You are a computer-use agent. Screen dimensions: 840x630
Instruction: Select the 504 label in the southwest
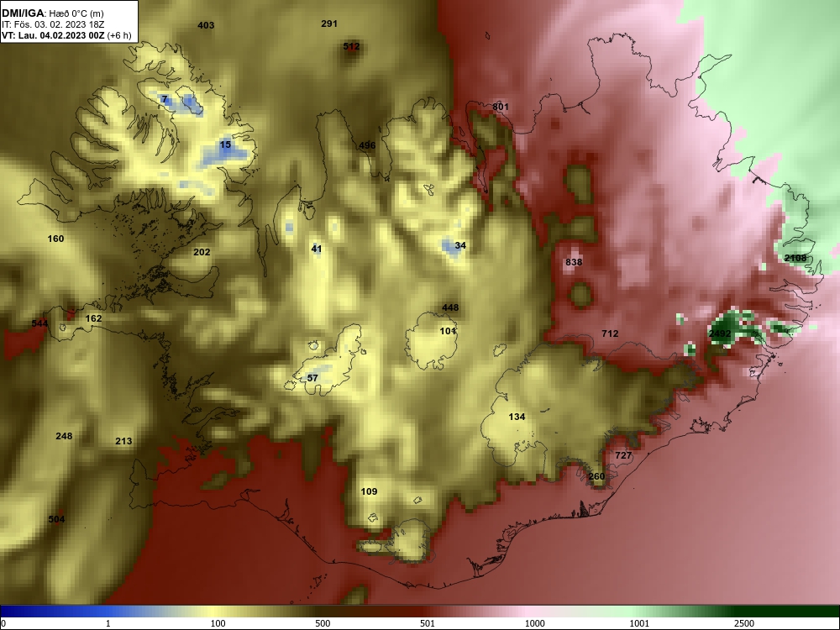coord(56,519)
